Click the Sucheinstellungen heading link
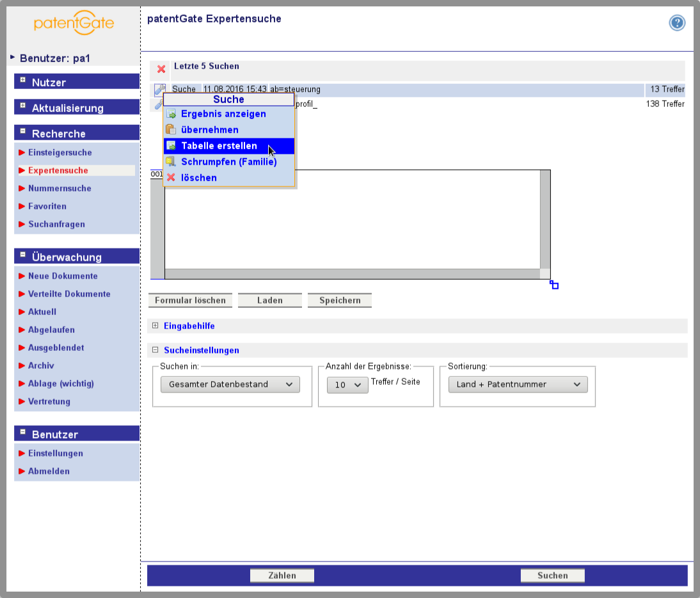The height and width of the screenshot is (598, 700). tap(202, 350)
